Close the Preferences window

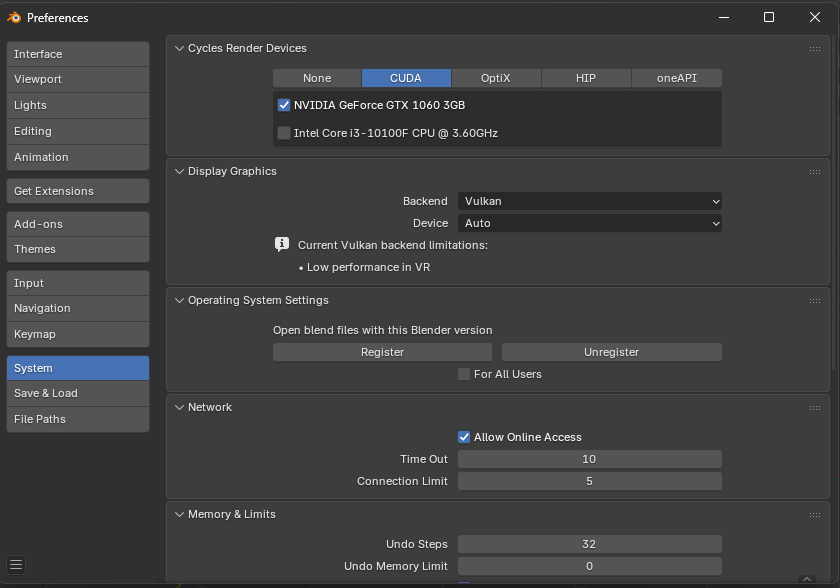pyautogui.click(x=815, y=18)
